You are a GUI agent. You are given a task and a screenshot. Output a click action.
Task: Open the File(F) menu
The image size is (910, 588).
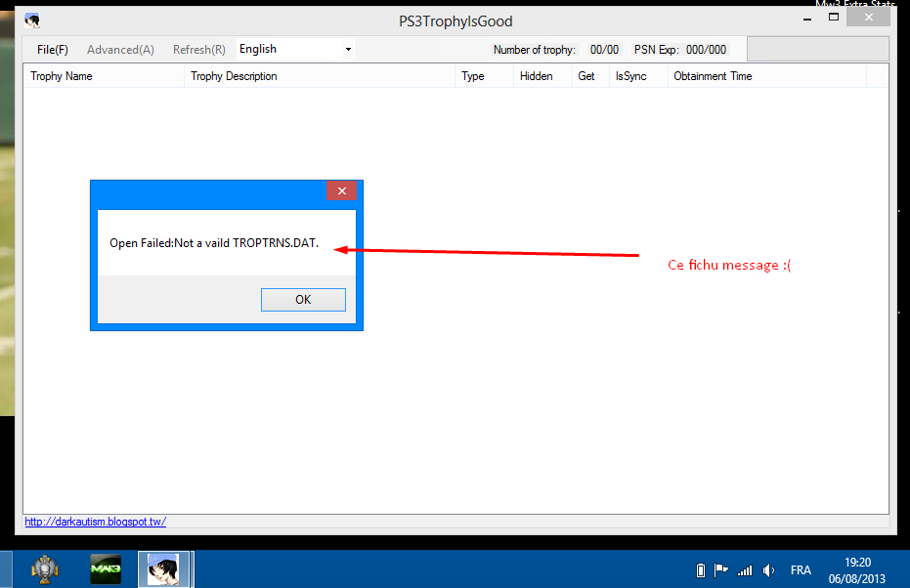[x=52, y=50]
